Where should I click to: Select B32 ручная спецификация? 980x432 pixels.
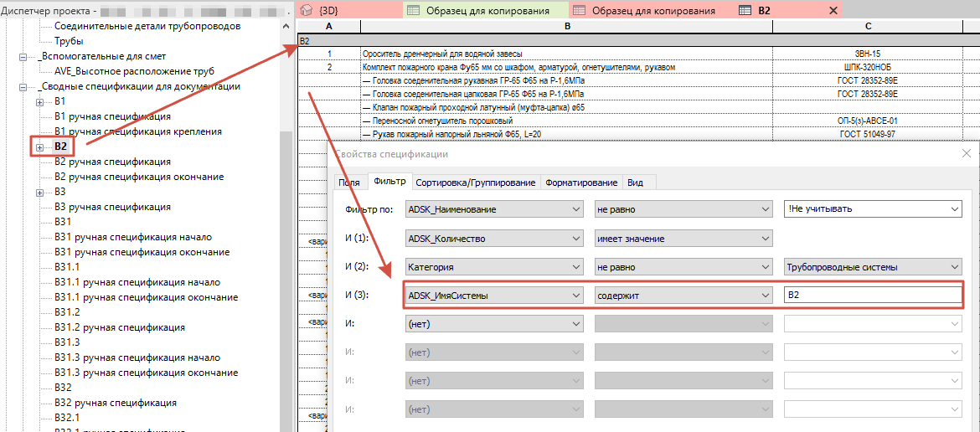(115, 403)
